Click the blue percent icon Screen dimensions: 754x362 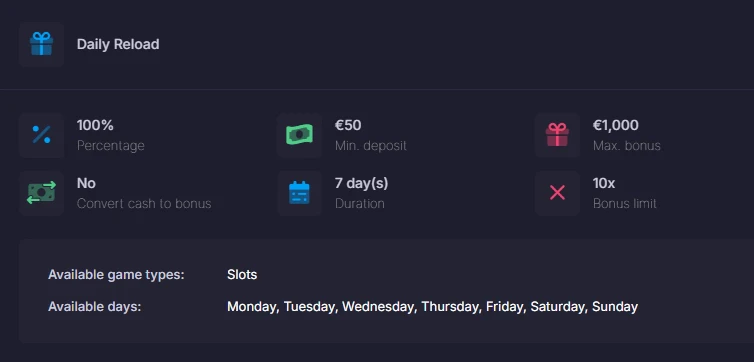tap(41, 135)
